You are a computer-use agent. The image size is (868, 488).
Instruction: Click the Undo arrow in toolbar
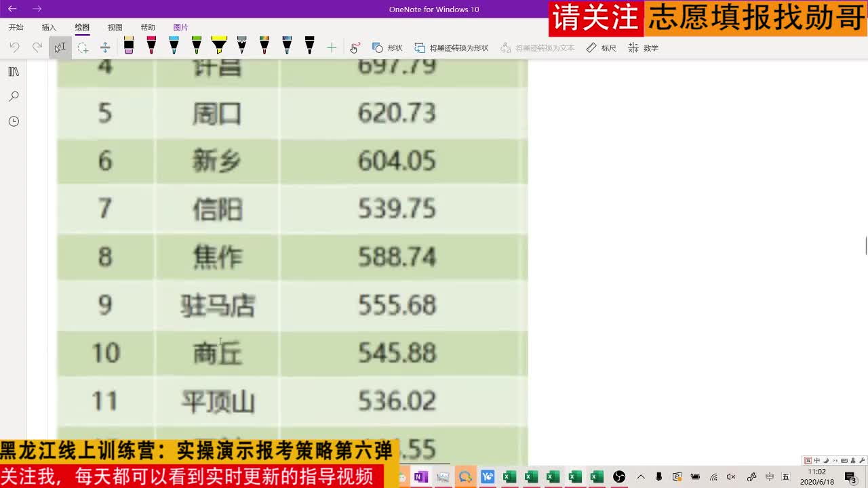click(14, 47)
